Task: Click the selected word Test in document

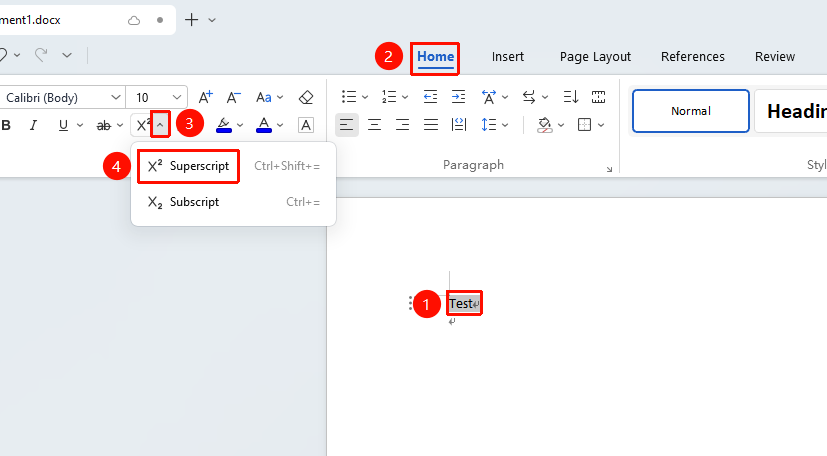Action: click(461, 304)
